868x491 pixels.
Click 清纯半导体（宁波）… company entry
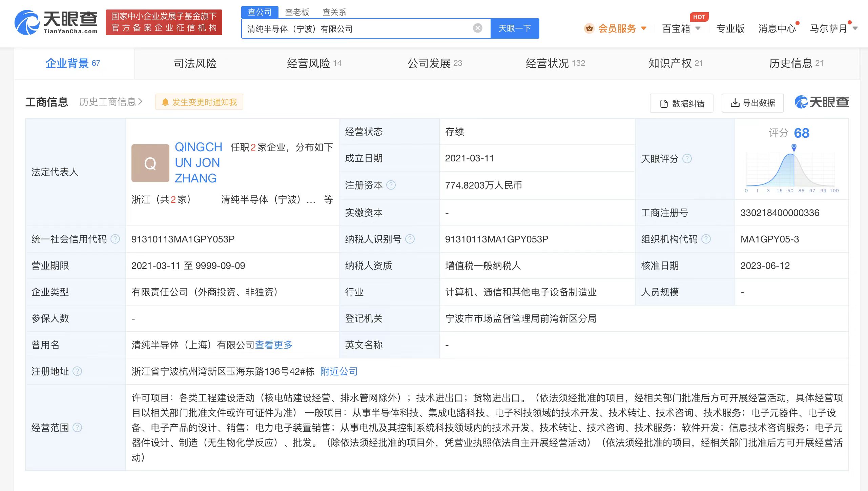point(268,200)
